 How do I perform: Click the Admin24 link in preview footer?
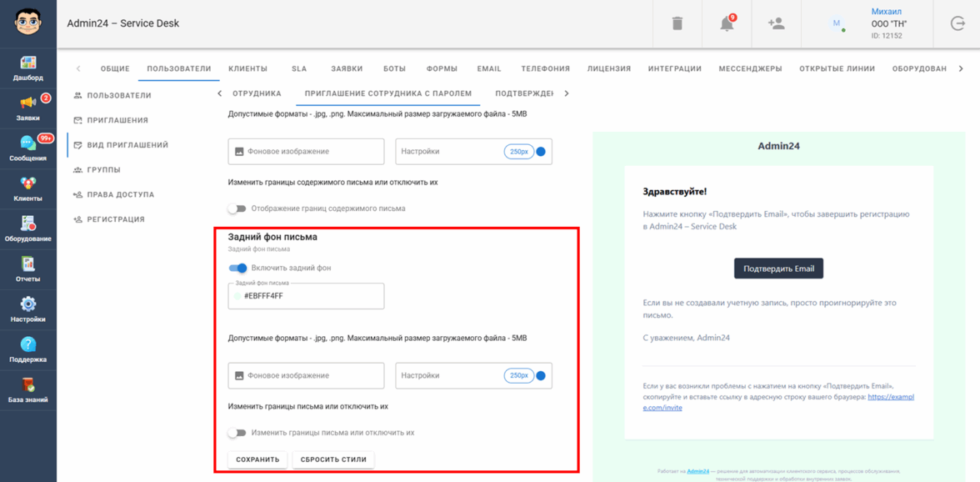pos(697,471)
